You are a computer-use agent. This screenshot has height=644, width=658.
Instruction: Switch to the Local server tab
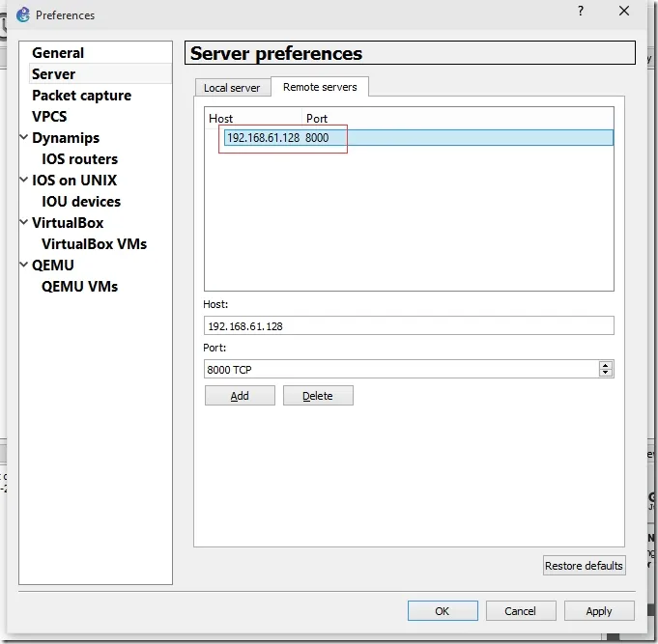232,88
